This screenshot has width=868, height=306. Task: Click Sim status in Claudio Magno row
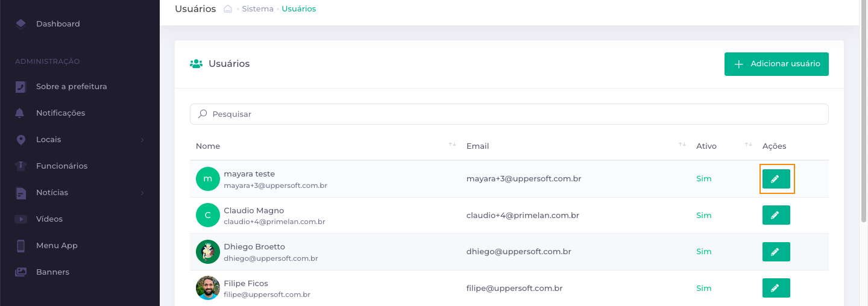(704, 215)
